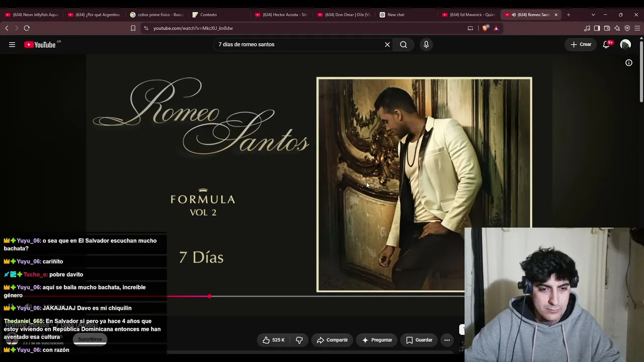Switch to the Contexto tab
644x362 pixels.
point(219,15)
